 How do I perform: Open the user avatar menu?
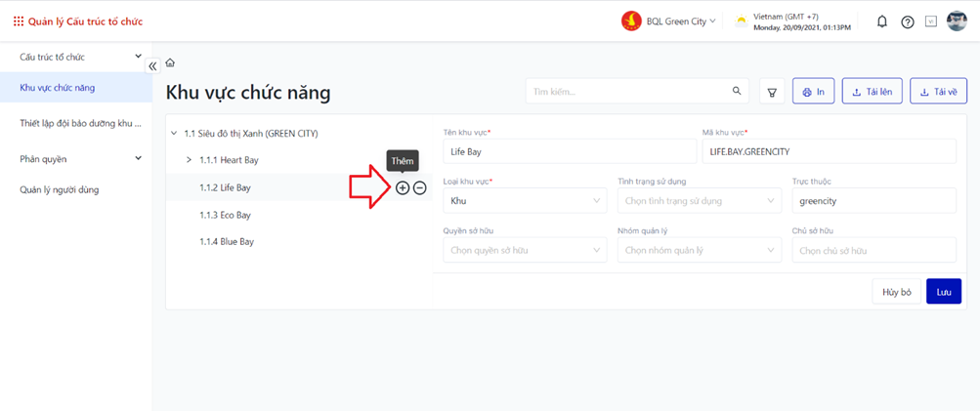click(957, 21)
